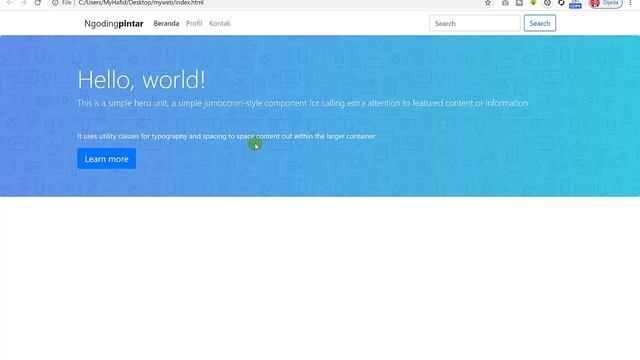Click the file info icon in address bar
Screen dimensions: 640x360
(55, 3)
